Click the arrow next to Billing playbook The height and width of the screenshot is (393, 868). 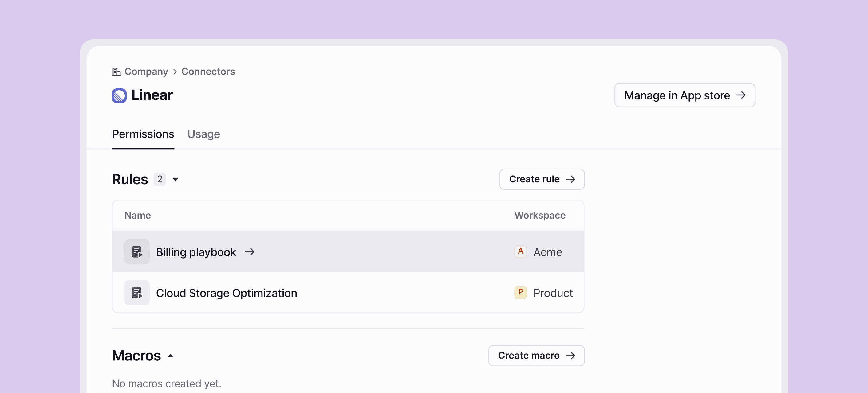[x=250, y=252]
